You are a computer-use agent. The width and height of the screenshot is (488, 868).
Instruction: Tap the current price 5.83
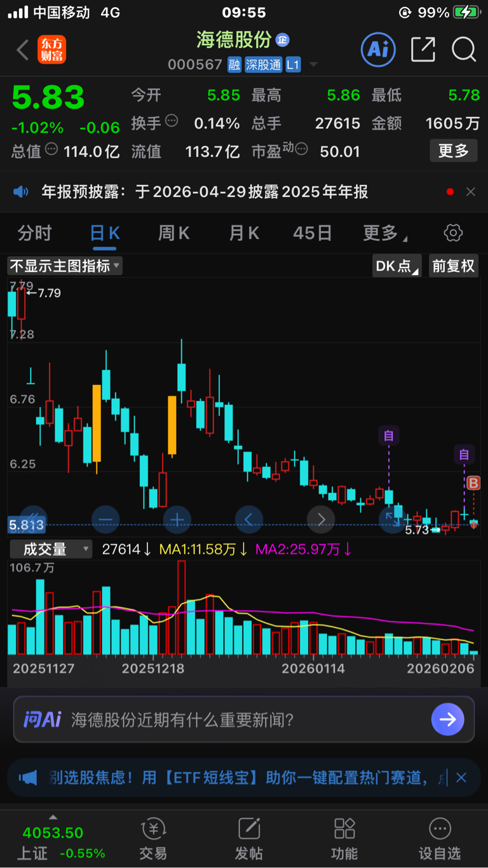pos(48,98)
